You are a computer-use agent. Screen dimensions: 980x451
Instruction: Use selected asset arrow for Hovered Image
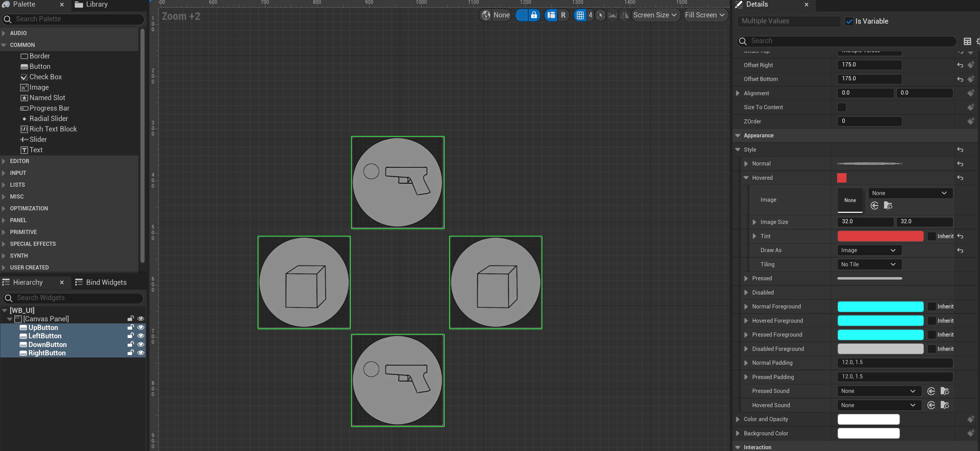coord(874,206)
